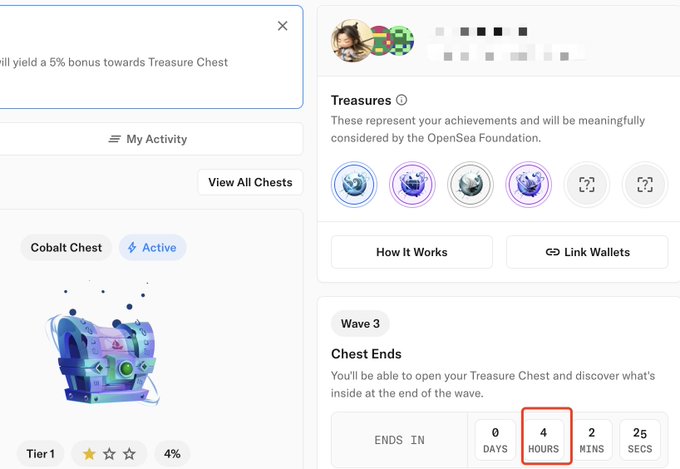
Task: Click the first locked treasure slot
Action: click(x=586, y=185)
